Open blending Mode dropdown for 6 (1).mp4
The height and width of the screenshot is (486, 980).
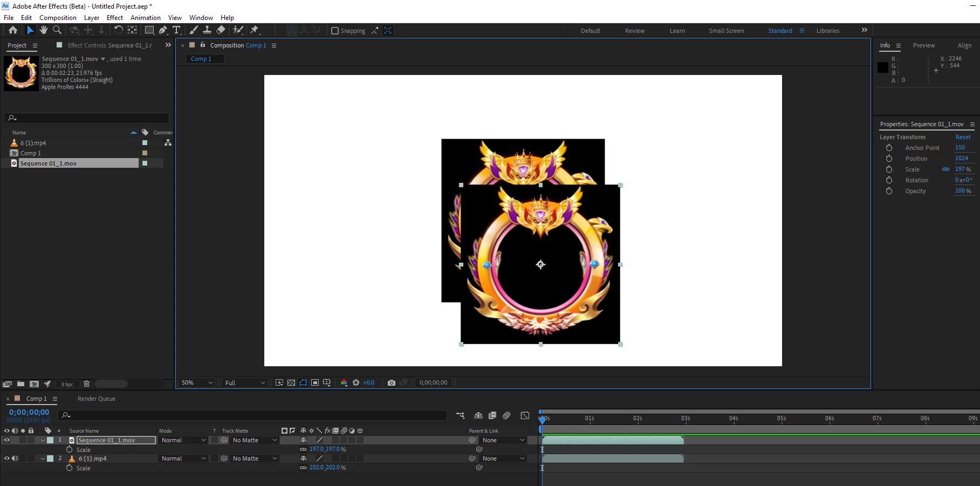183,458
